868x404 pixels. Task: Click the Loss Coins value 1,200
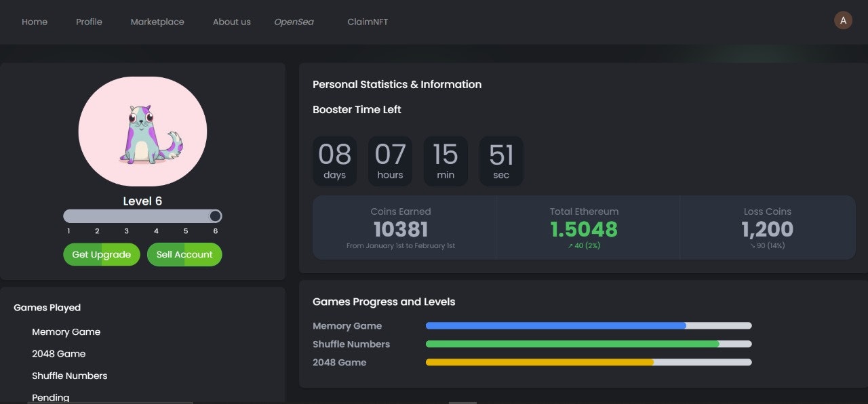pyautogui.click(x=768, y=229)
